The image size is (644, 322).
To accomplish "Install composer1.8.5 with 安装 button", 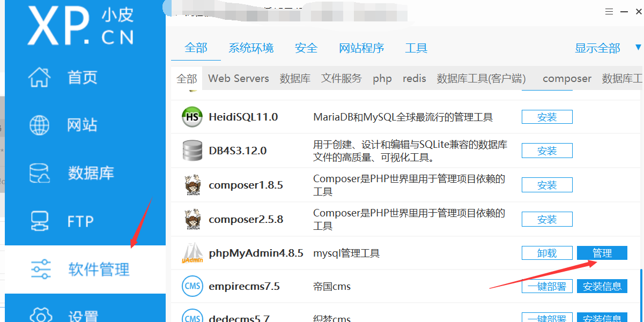I will pos(547,185).
